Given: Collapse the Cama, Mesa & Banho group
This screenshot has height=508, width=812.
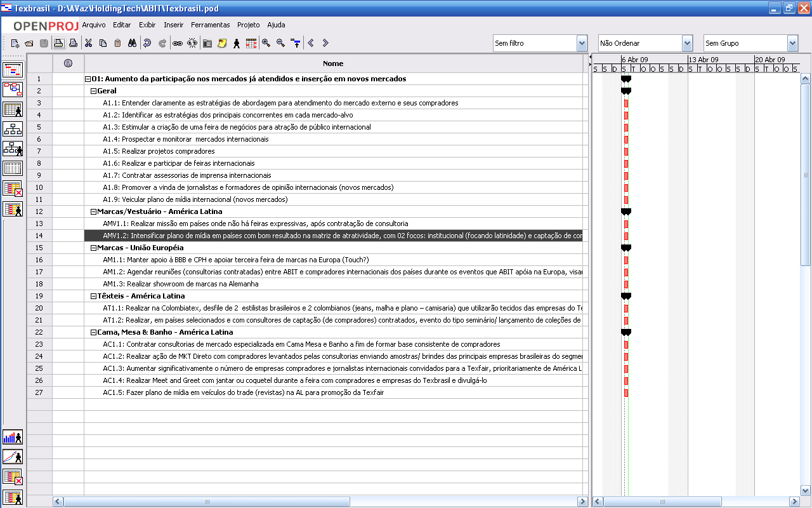Looking at the screenshot, I should coord(94,333).
